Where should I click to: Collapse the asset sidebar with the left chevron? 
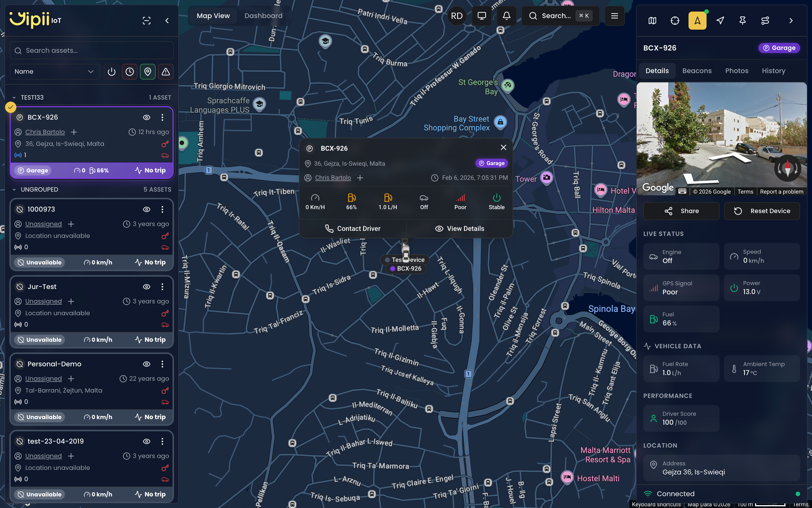point(167,21)
